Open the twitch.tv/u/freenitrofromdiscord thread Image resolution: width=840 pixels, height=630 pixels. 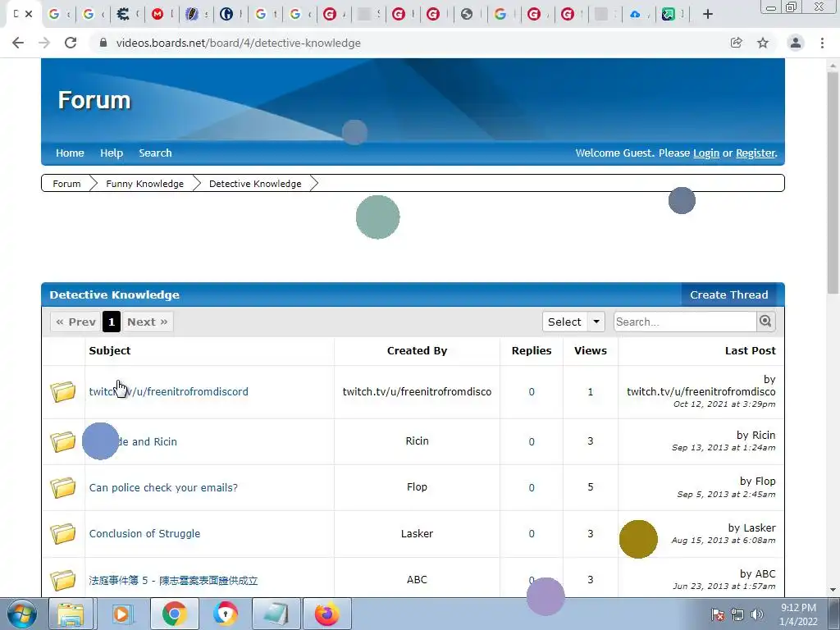coord(169,391)
